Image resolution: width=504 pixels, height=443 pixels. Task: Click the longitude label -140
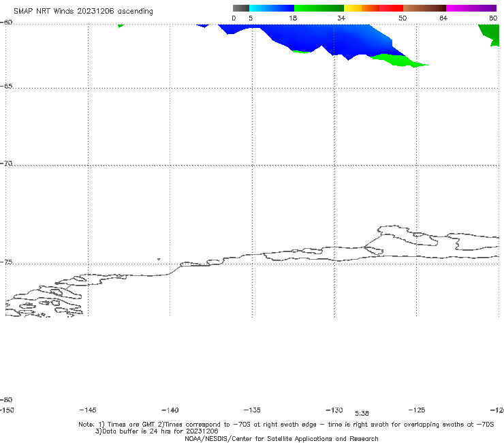coord(170,410)
